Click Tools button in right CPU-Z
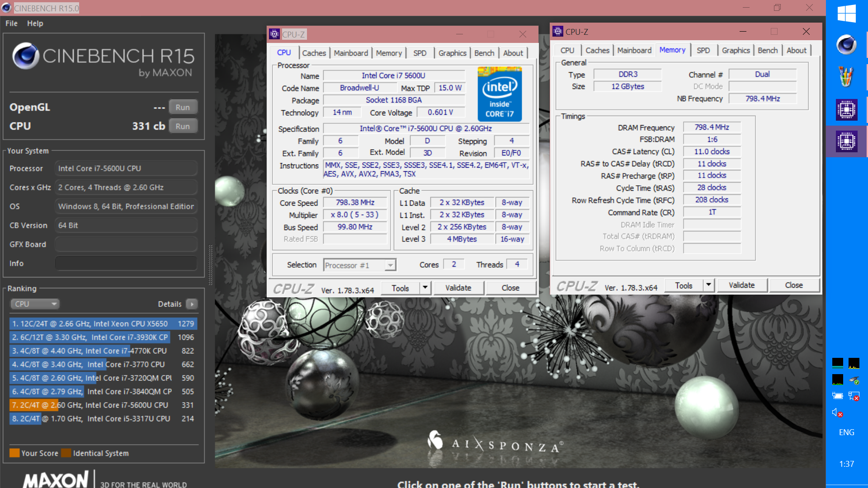Screen dimensions: 868x488 click(x=684, y=286)
